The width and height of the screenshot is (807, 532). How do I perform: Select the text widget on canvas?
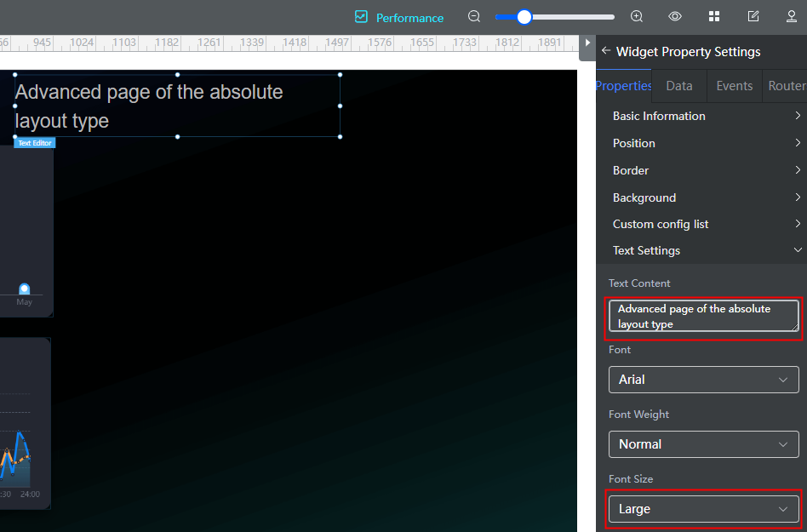(177, 106)
